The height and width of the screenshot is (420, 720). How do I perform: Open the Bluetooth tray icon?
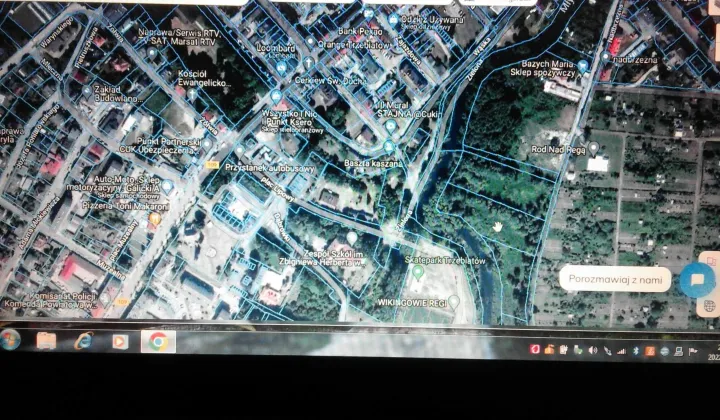(x=636, y=351)
